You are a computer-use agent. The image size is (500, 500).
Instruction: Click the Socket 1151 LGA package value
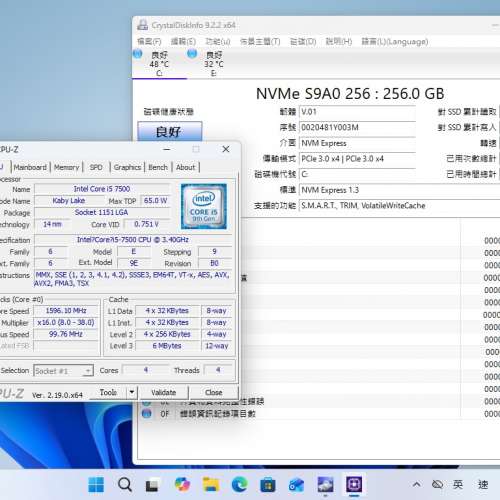point(102,212)
